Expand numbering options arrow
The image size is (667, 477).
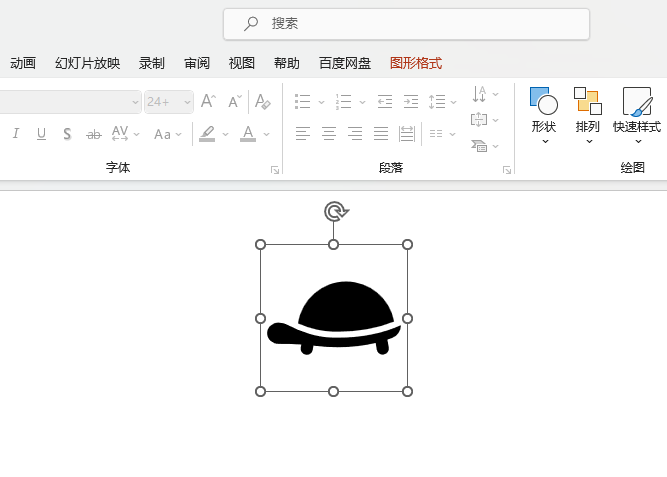click(362, 102)
